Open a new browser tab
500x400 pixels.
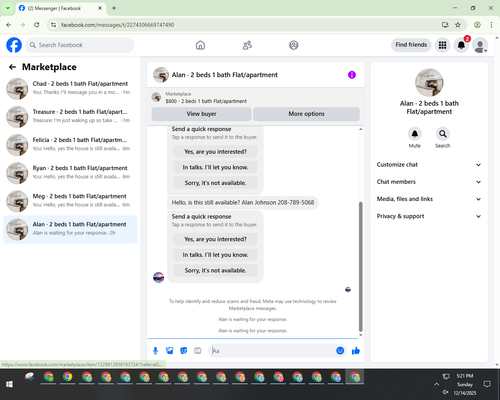click(x=114, y=8)
